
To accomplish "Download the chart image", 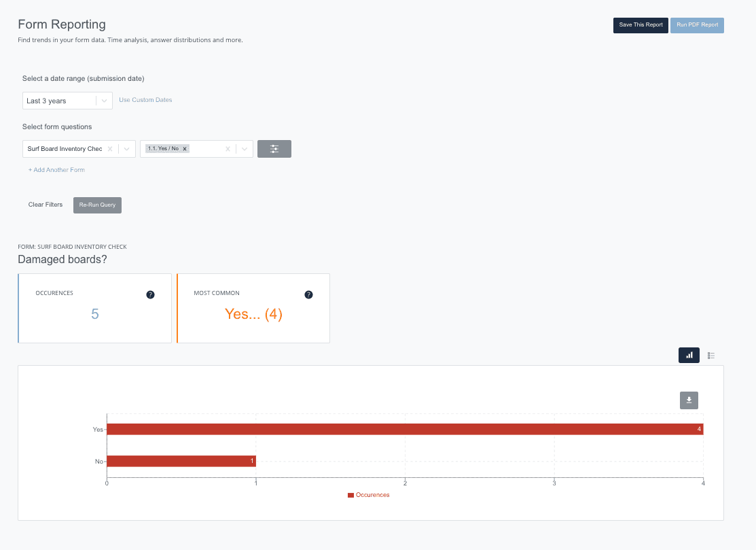I will tap(689, 400).
